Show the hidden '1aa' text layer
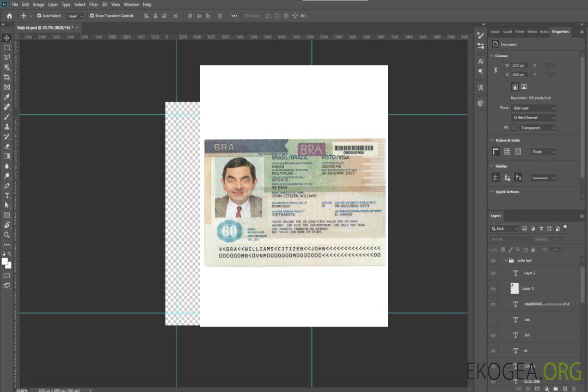Viewport: 588px width, 392px height. (493, 320)
